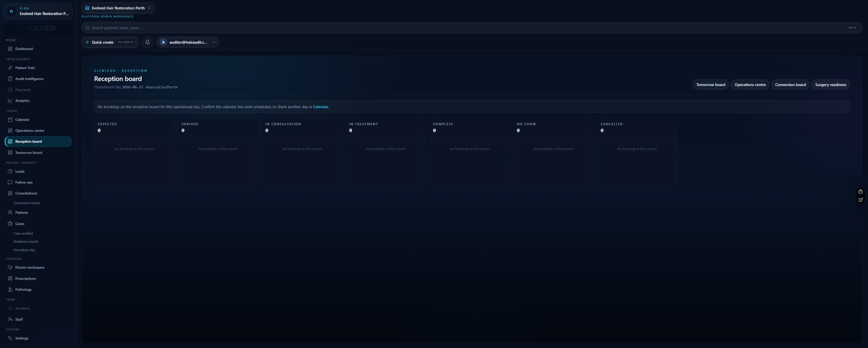Select the Tomorrow board sidebar icon
This screenshot has width=868, height=348.
10,153
